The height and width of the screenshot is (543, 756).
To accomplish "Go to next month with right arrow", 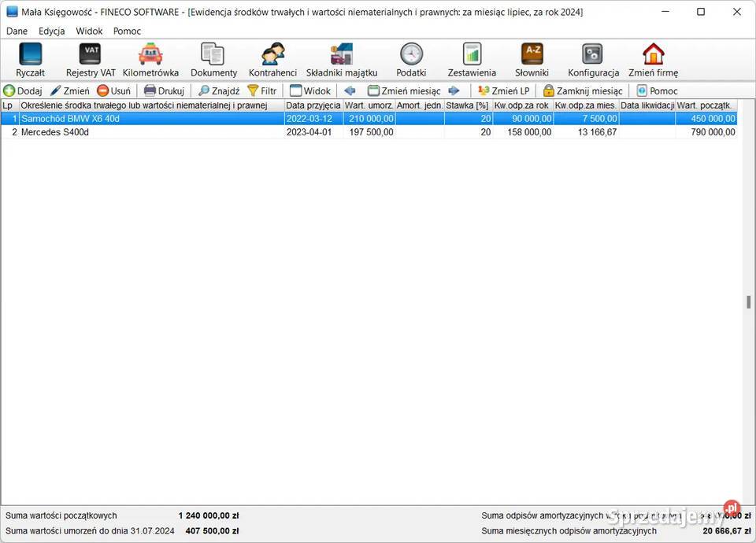I will point(454,90).
